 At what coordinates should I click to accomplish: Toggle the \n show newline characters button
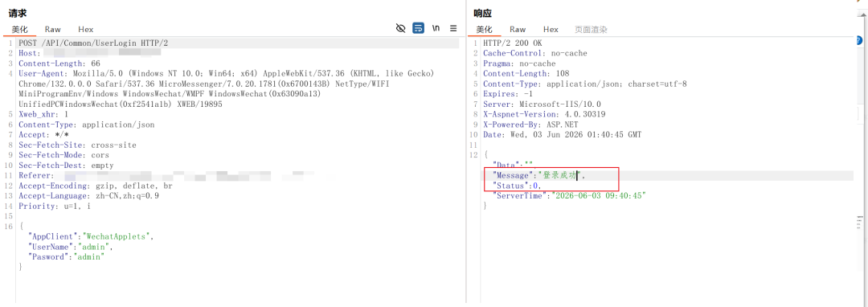pos(436,28)
